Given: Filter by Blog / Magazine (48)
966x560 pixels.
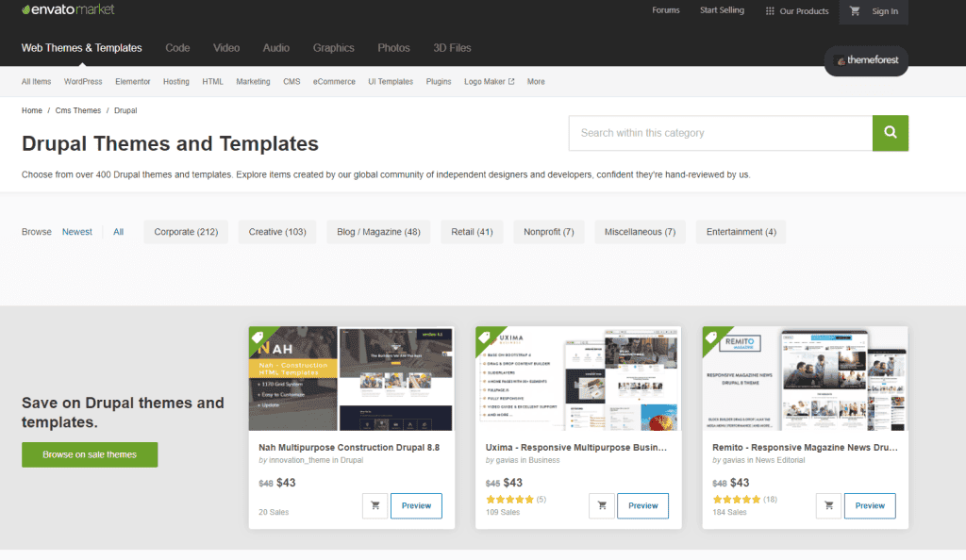Looking at the screenshot, I should click(x=378, y=232).
